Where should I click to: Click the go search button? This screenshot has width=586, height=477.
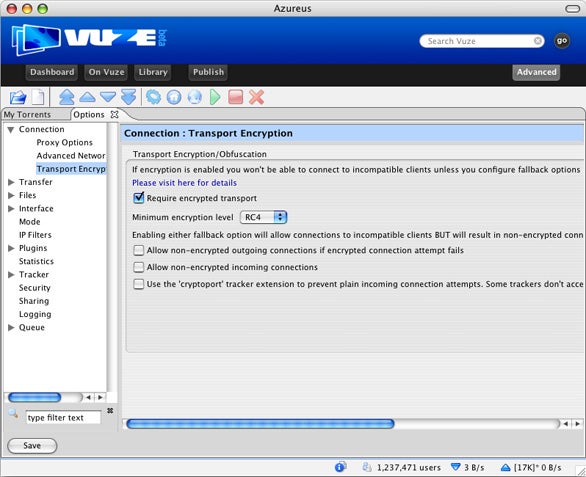[x=562, y=41]
